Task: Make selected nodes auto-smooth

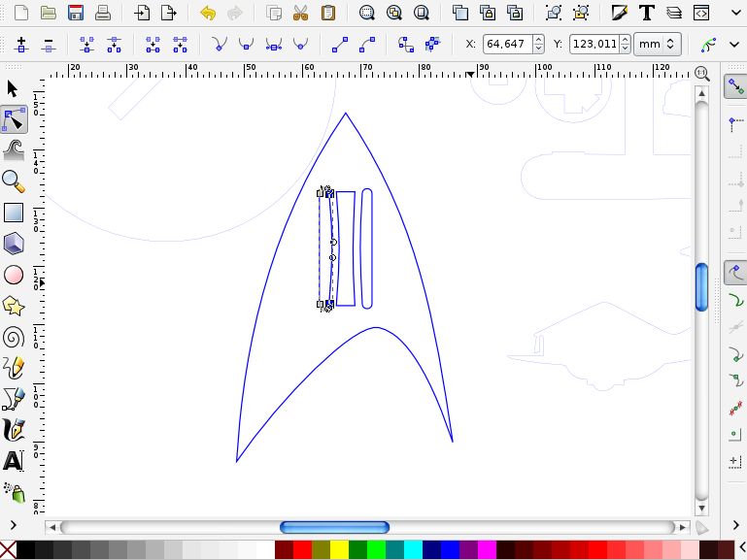Action: coord(300,45)
